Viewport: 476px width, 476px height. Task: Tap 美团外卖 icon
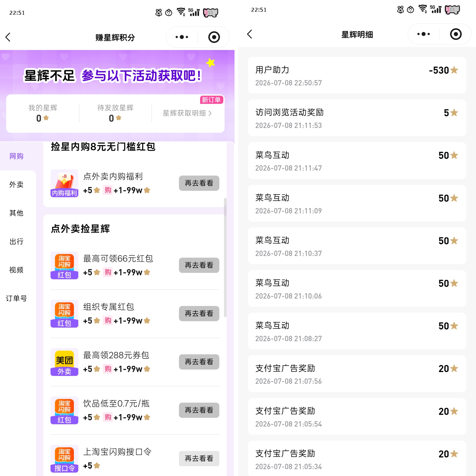coord(64,362)
